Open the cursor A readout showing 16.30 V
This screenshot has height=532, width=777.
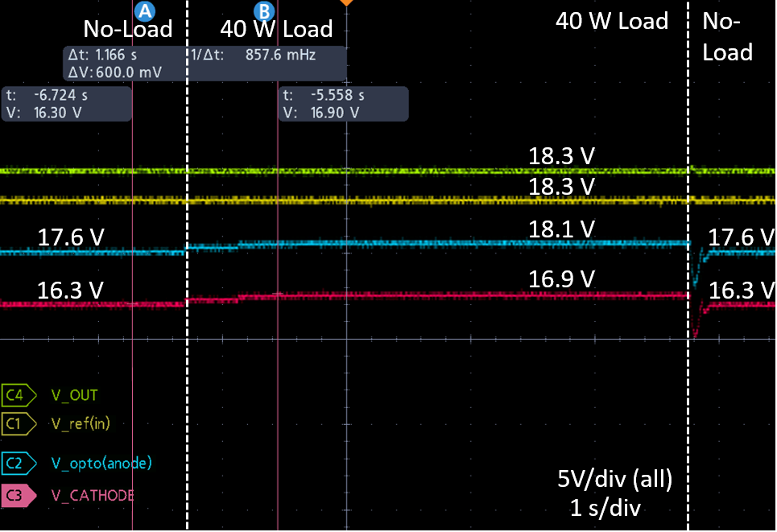coord(67,104)
